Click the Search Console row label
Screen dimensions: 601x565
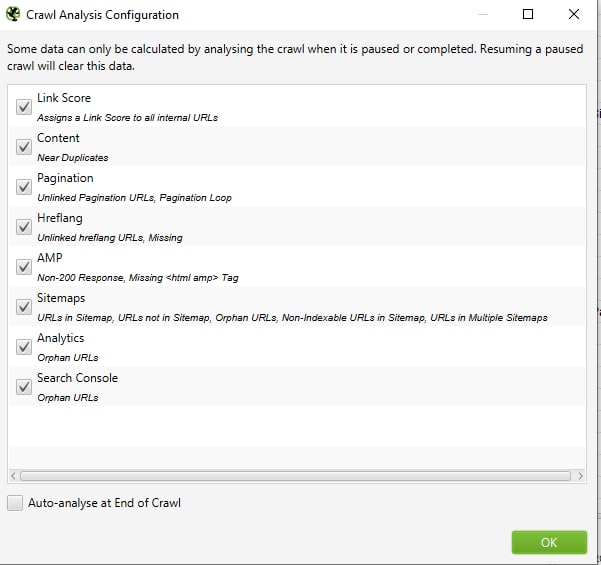pyautogui.click(x=77, y=378)
